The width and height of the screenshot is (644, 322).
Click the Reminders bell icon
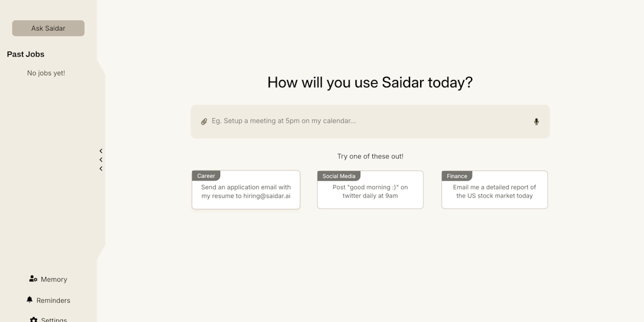click(x=30, y=300)
